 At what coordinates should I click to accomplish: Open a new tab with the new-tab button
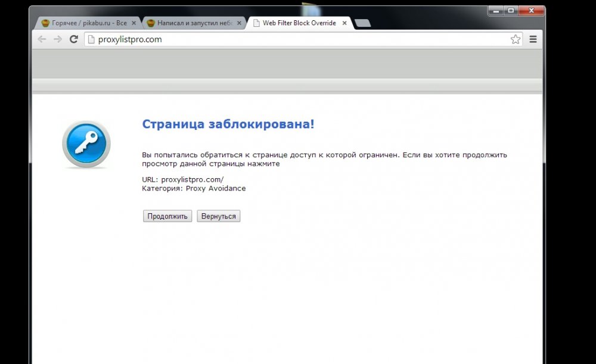[x=362, y=24]
